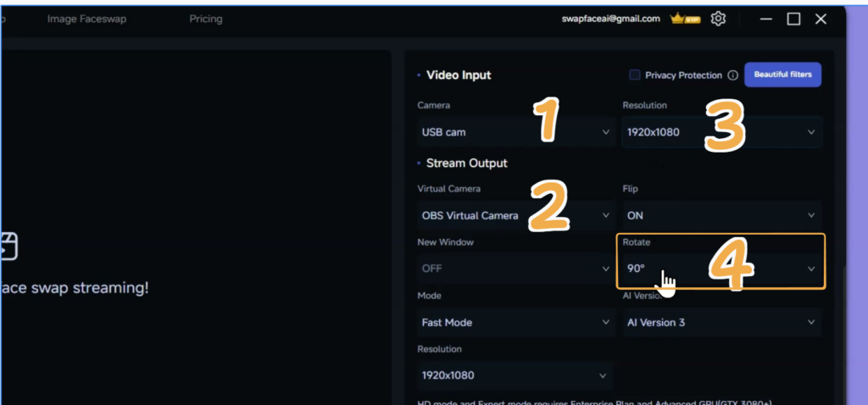Switch to the Image Faceswap tab
Image resolution: width=868 pixels, height=405 pixels.
86,19
